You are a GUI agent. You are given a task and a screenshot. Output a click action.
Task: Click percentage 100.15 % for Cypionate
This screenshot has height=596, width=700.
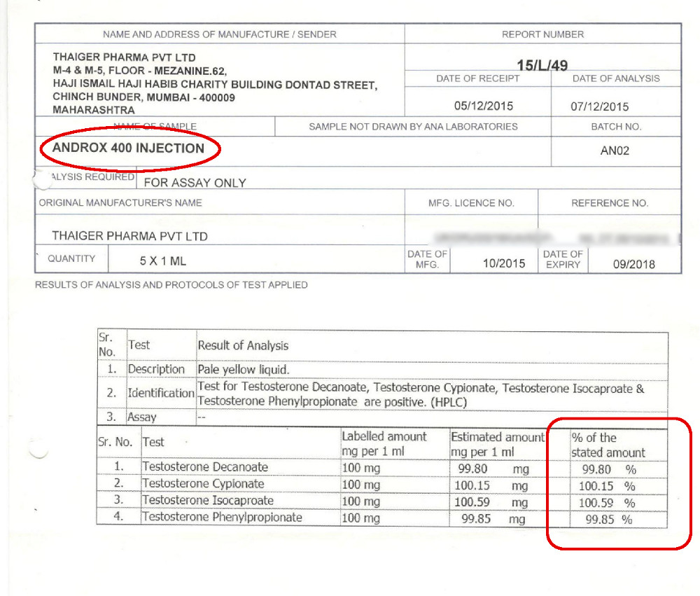pyautogui.click(x=607, y=486)
